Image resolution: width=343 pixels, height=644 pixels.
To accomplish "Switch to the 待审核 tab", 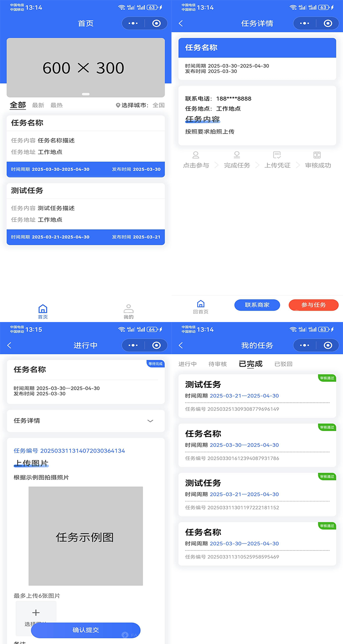I will pos(217,364).
